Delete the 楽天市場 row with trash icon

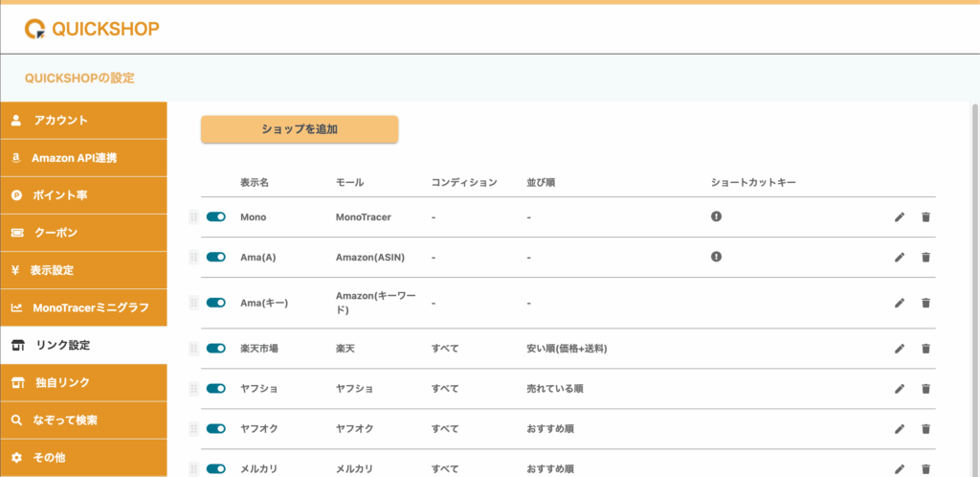coord(925,349)
